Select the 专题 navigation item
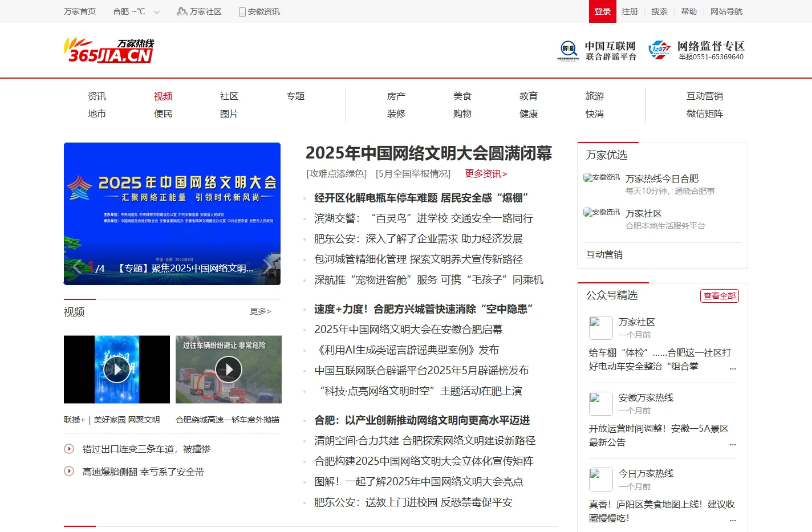The image size is (812, 532). (295, 96)
